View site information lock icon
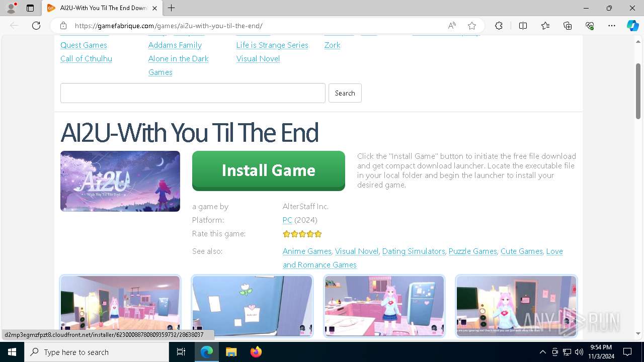644x362 pixels. coord(63,26)
